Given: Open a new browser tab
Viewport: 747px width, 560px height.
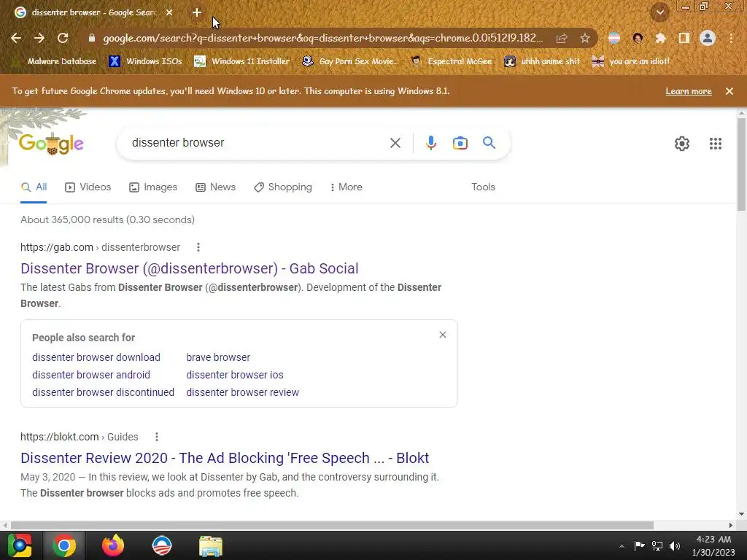Looking at the screenshot, I should pos(197,12).
